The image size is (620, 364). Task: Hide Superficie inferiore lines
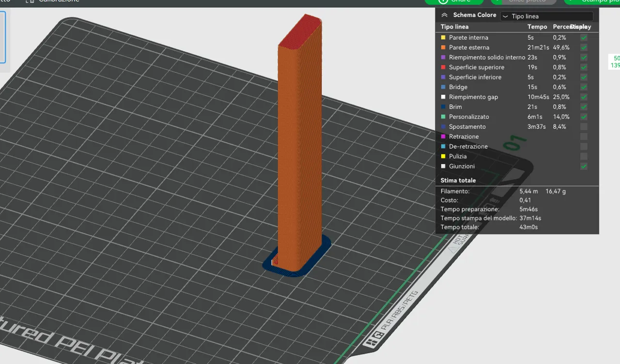[584, 77]
